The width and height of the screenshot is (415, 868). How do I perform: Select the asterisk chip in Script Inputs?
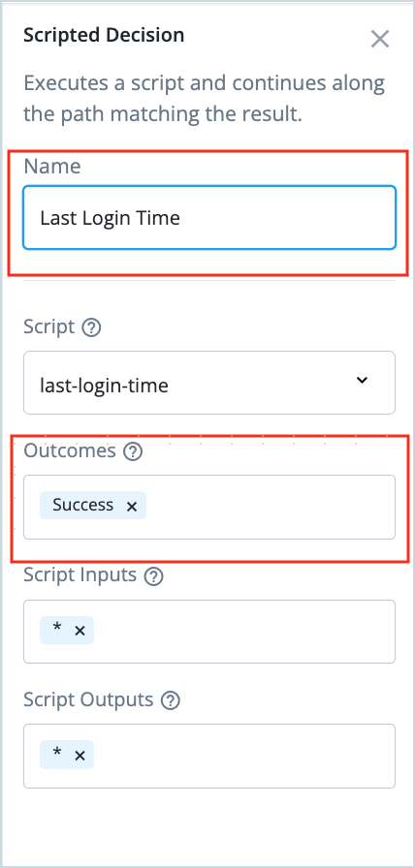tap(57, 630)
